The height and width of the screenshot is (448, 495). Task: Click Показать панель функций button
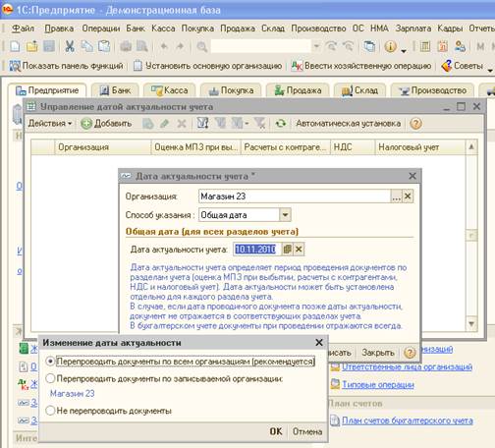[66, 66]
